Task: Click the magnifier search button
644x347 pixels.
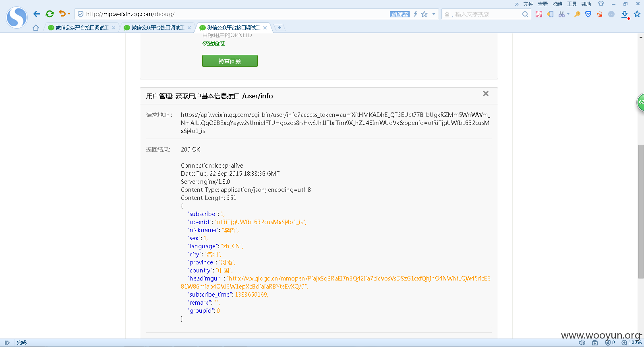Action: [x=525, y=14]
